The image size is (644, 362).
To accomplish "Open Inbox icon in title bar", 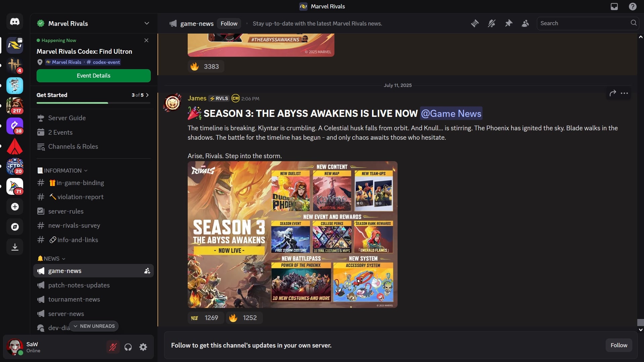I will pos(614,6).
